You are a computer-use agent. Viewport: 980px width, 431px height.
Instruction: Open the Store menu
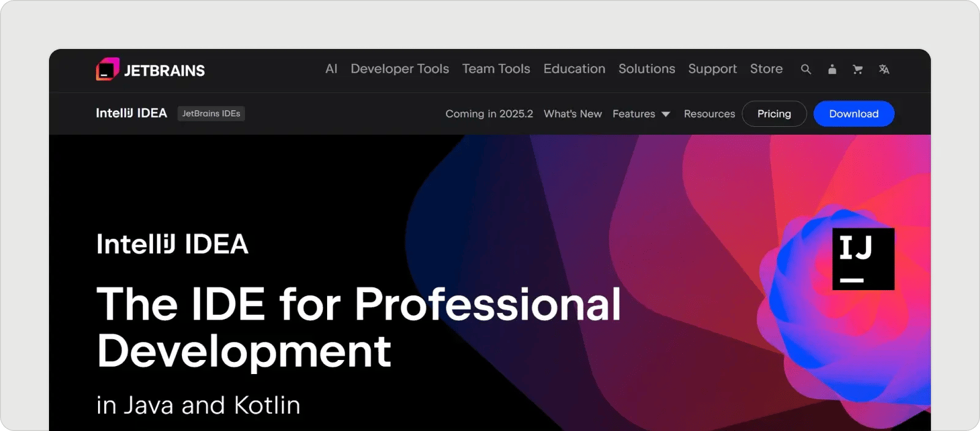point(766,69)
